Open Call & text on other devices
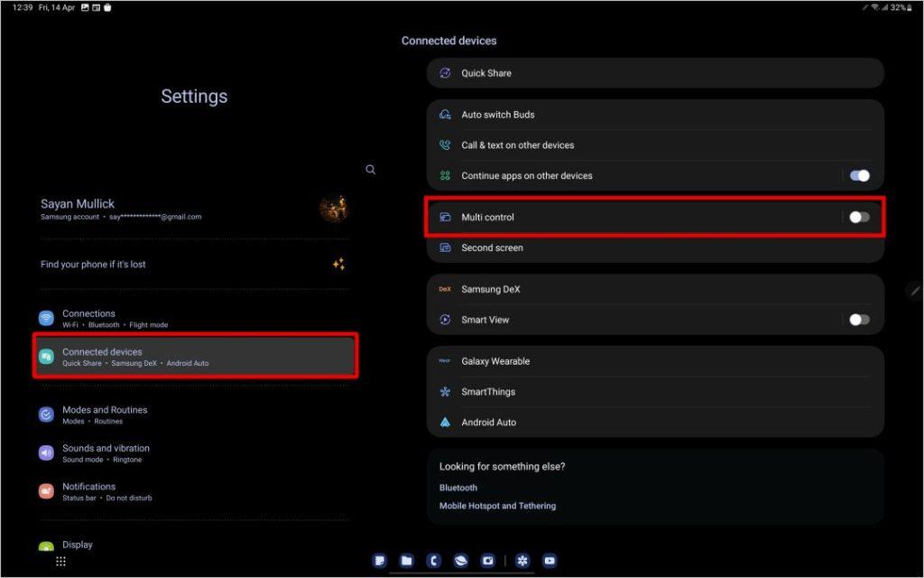The height and width of the screenshot is (578, 924). click(x=655, y=145)
